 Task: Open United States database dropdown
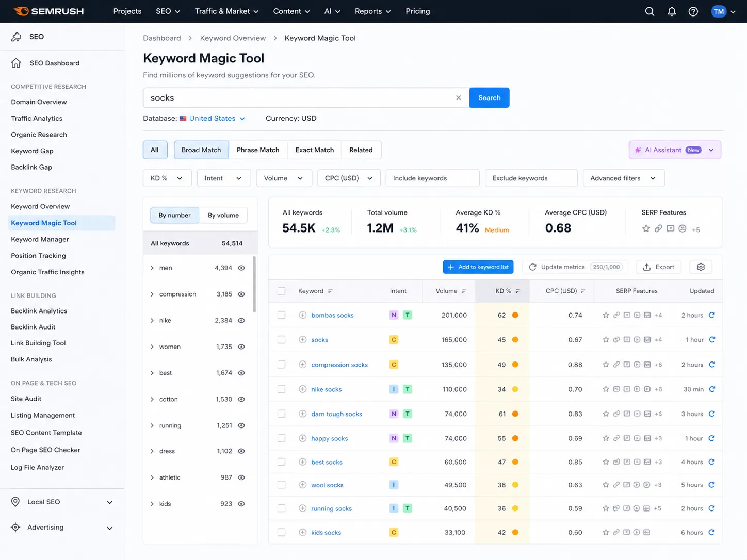pos(212,118)
